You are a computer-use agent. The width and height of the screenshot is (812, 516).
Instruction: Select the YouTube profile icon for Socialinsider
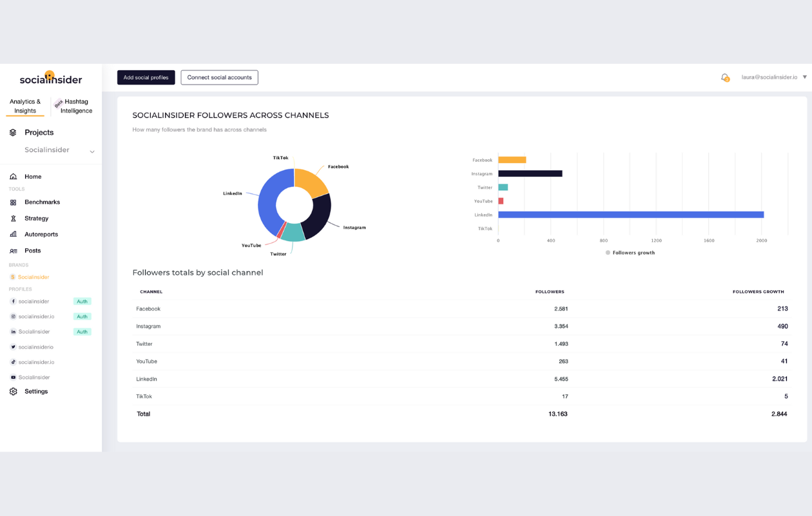click(x=13, y=377)
